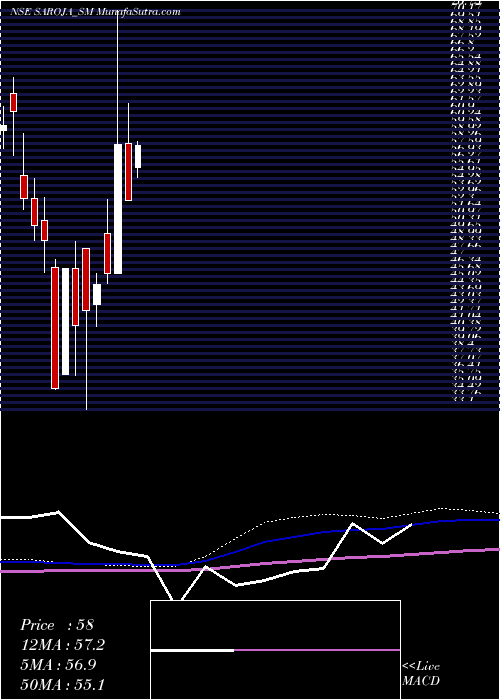The image size is (500, 700).
Task: Click the tallest white candlestick body
Action: pos(118,208)
